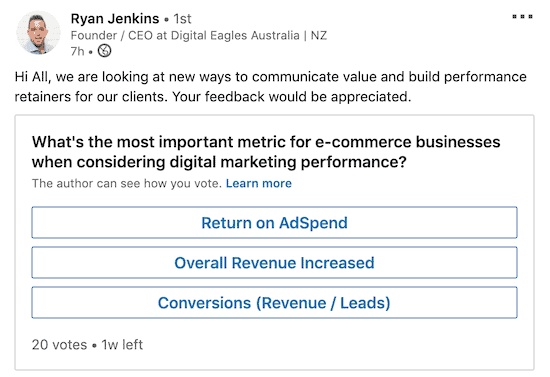Vote for Return on AdSpend
This screenshot has height=377, width=550.
(274, 223)
